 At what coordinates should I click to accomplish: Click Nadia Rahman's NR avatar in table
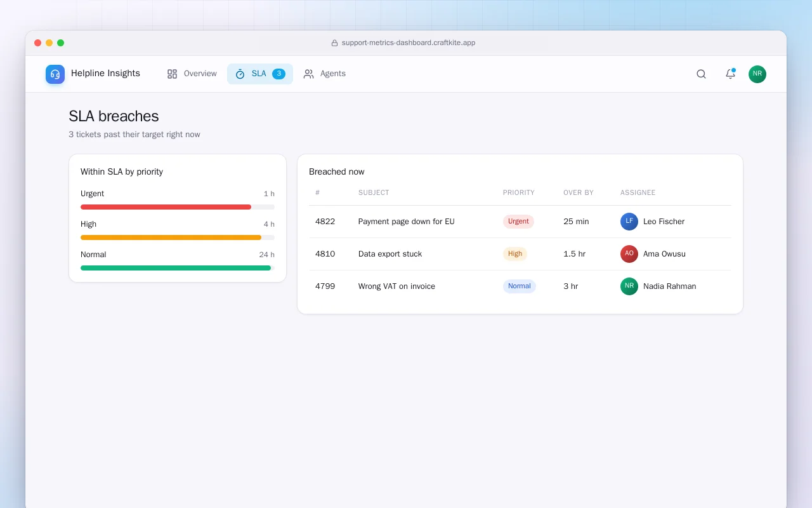pos(629,286)
